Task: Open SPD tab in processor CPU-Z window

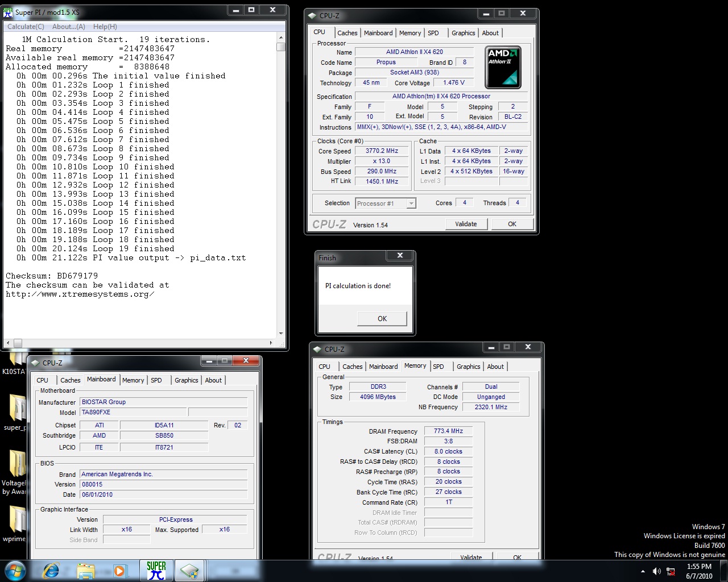Action: tap(433, 33)
